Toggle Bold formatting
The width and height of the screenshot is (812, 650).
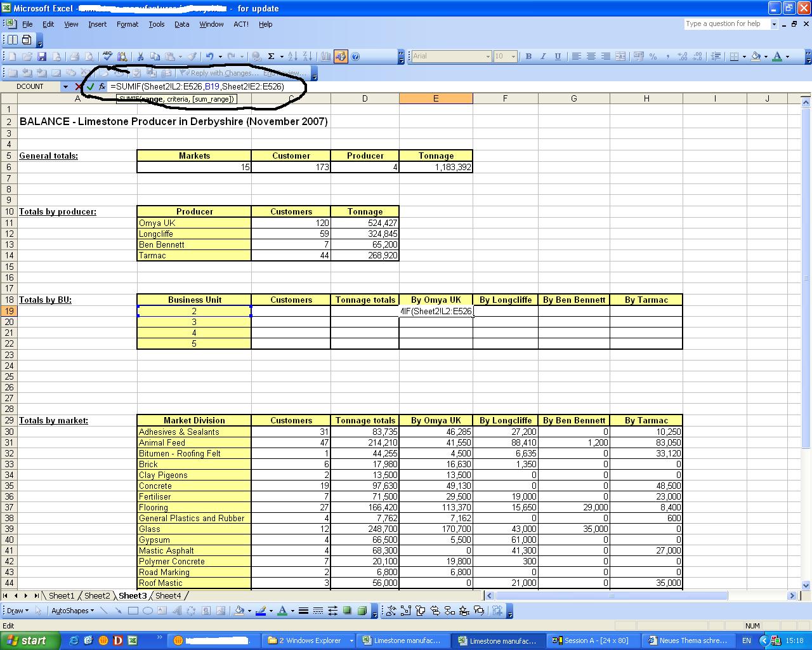(528, 56)
